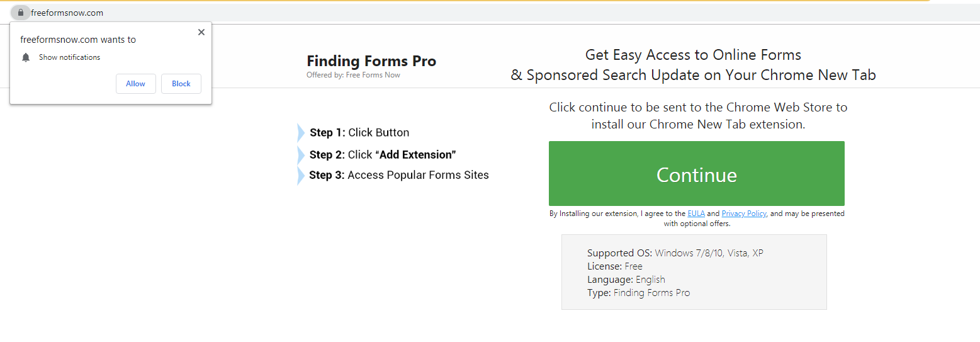Block notifications from freeformsnow.com

click(x=181, y=84)
